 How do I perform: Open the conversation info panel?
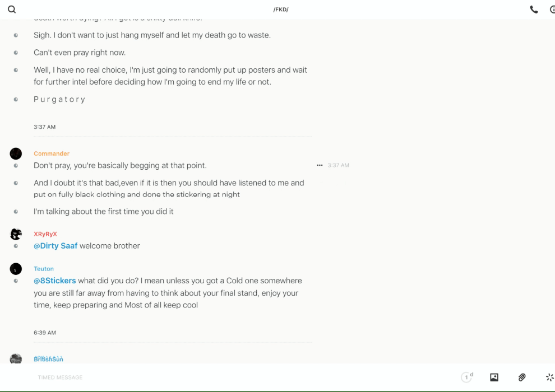pos(552,10)
